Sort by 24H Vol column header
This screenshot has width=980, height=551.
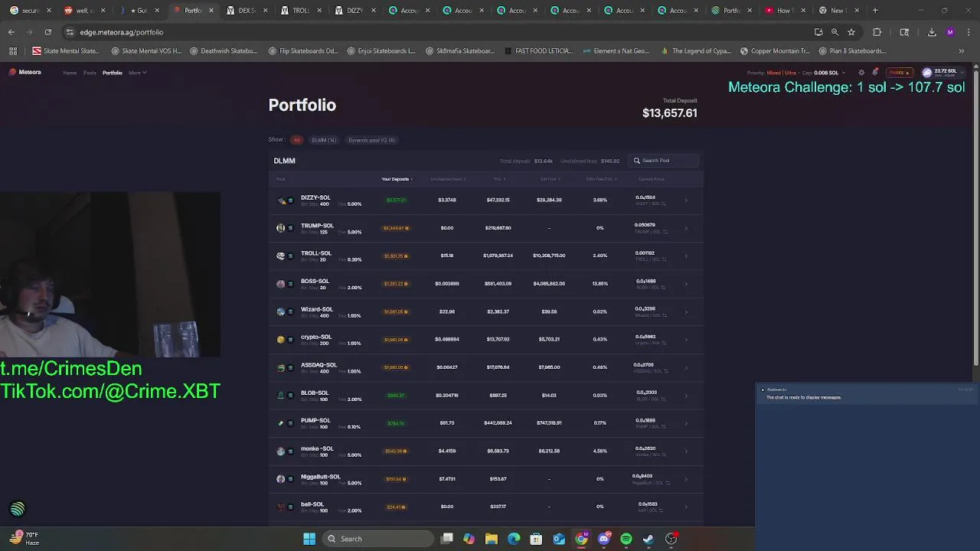pos(549,179)
